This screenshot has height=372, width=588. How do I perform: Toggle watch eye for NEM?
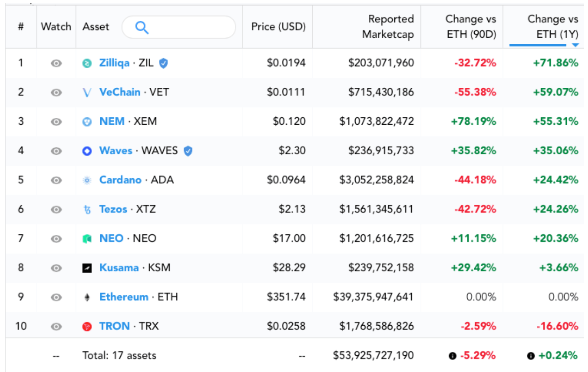(56, 122)
